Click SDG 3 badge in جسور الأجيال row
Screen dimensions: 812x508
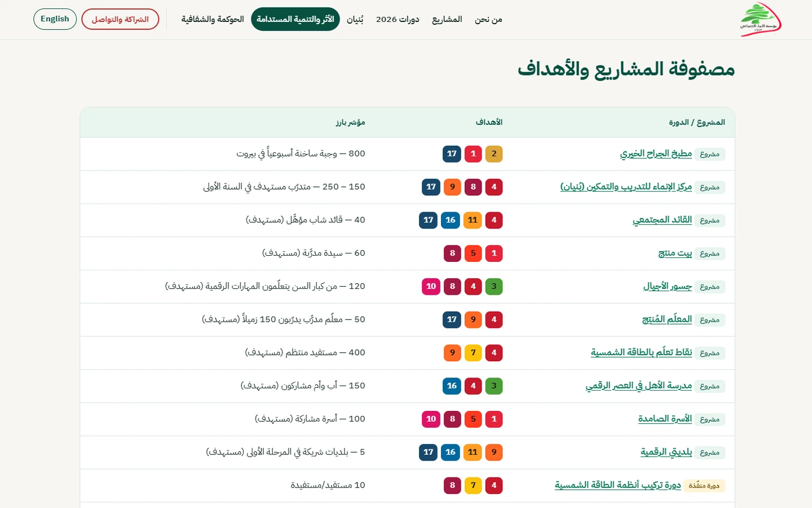click(494, 287)
